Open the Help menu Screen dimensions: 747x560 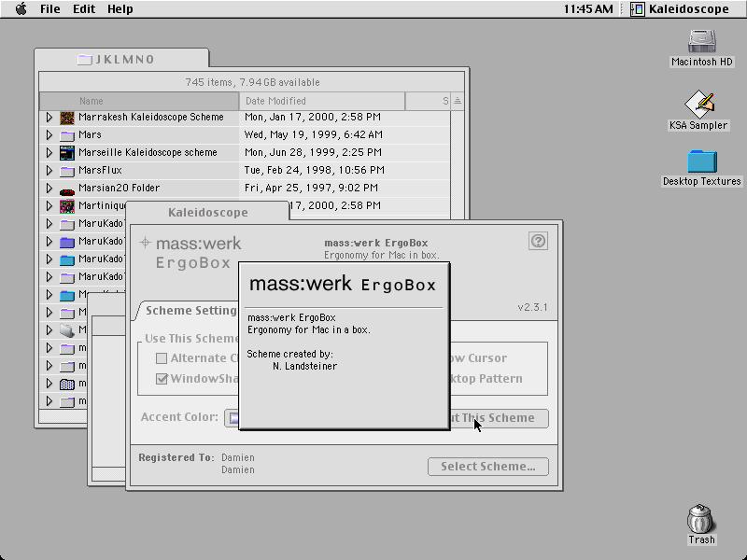[120, 9]
